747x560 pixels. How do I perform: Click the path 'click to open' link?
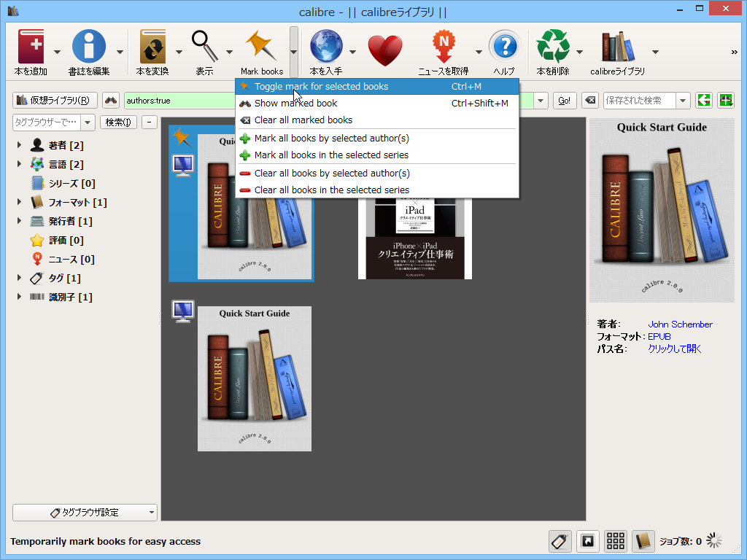[x=674, y=349]
